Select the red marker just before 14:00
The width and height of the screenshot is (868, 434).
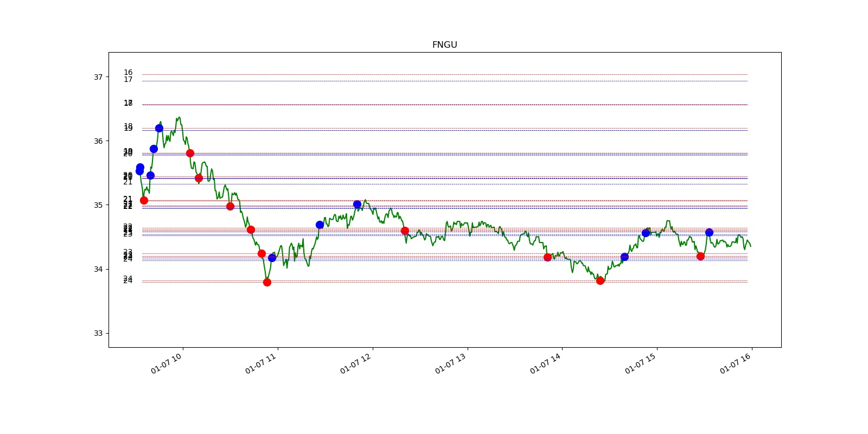[547, 257]
